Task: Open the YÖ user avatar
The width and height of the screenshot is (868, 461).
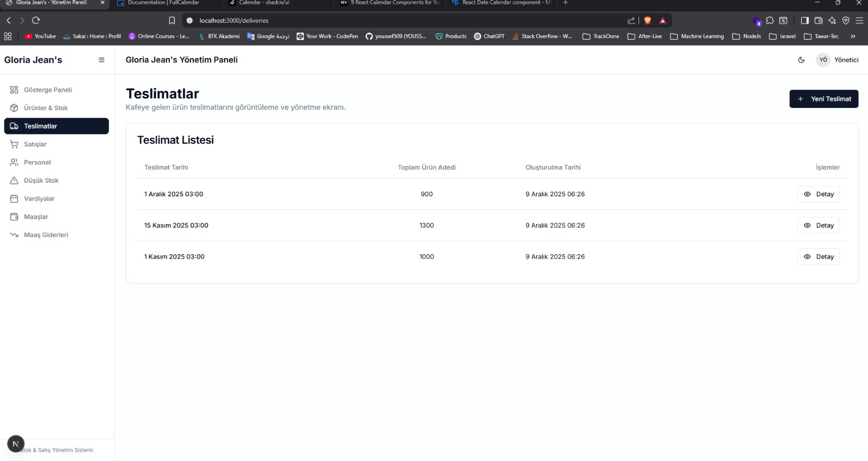Action: [x=823, y=60]
